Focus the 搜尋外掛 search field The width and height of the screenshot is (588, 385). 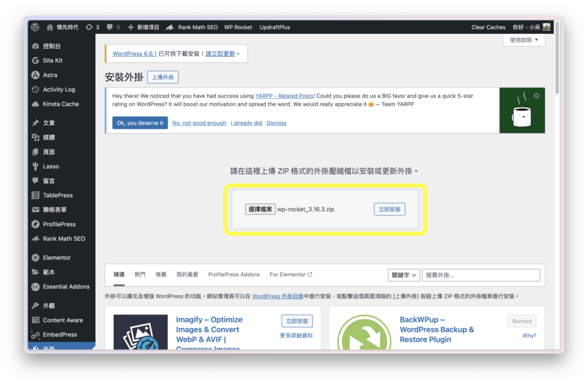pos(481,275)
